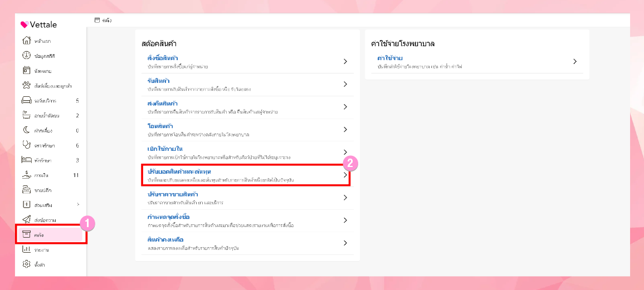Viewport: 644px width, 290px height.
Task: Click the สต๊อคสินค้า section heading
Action: point(159,43)
